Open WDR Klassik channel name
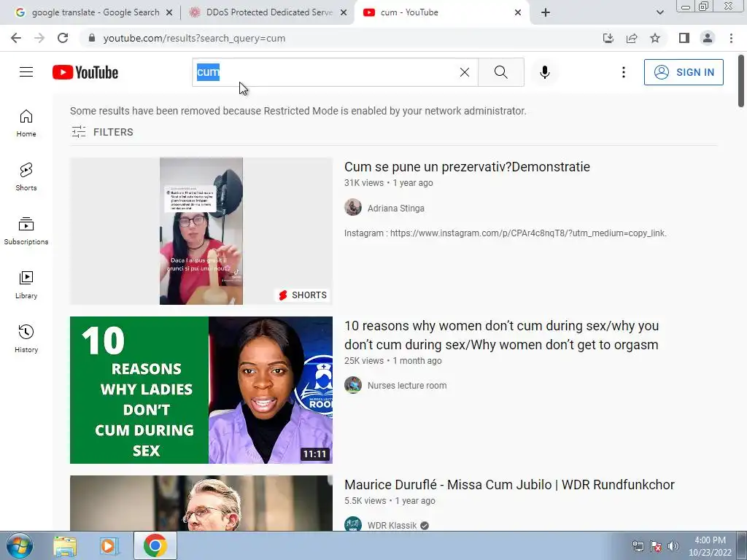 coord(392,525)
